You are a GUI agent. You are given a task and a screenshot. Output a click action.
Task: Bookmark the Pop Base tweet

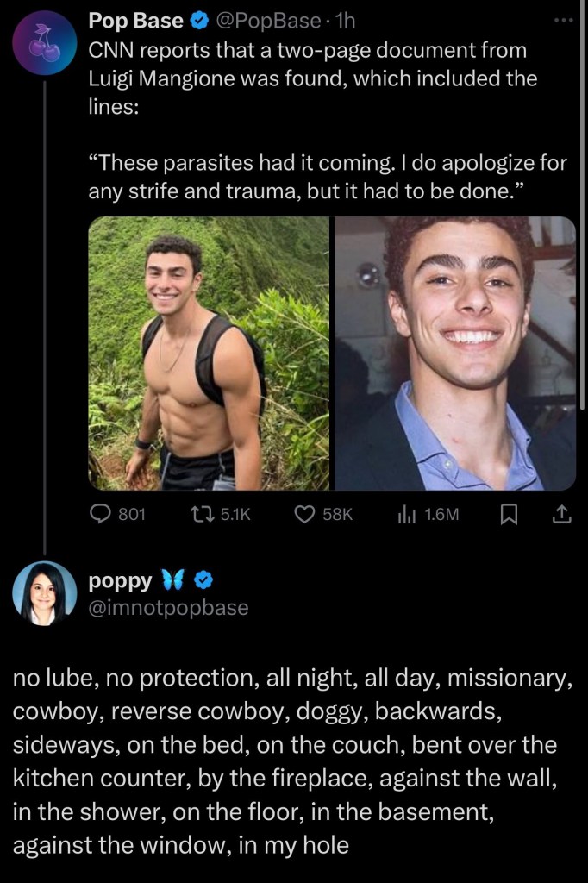[x=509, y=515]
